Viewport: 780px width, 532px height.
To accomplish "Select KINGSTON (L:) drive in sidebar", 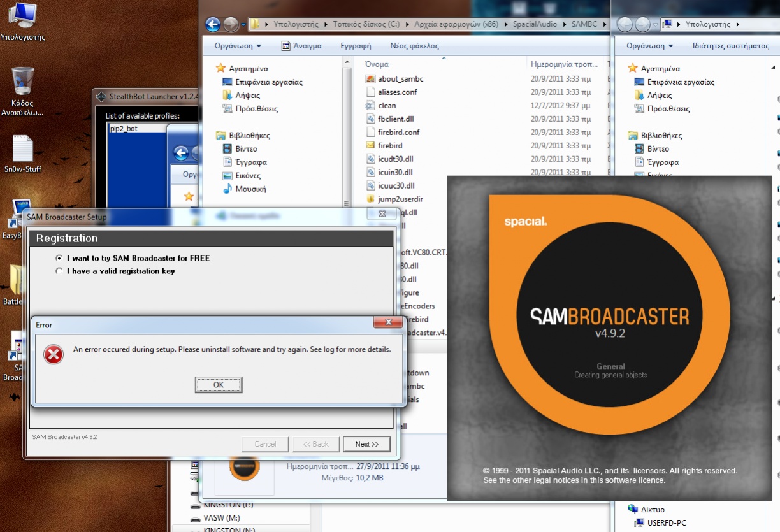I will [x=222, y=505].
